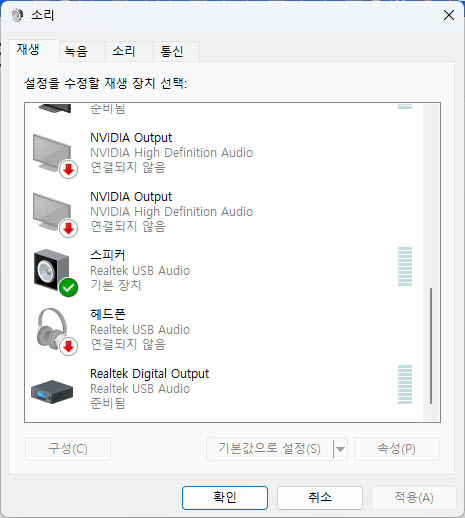Click the 기본값으로 설정(S) button
This screenshot has height=518, width=465.
coord(269,449)
